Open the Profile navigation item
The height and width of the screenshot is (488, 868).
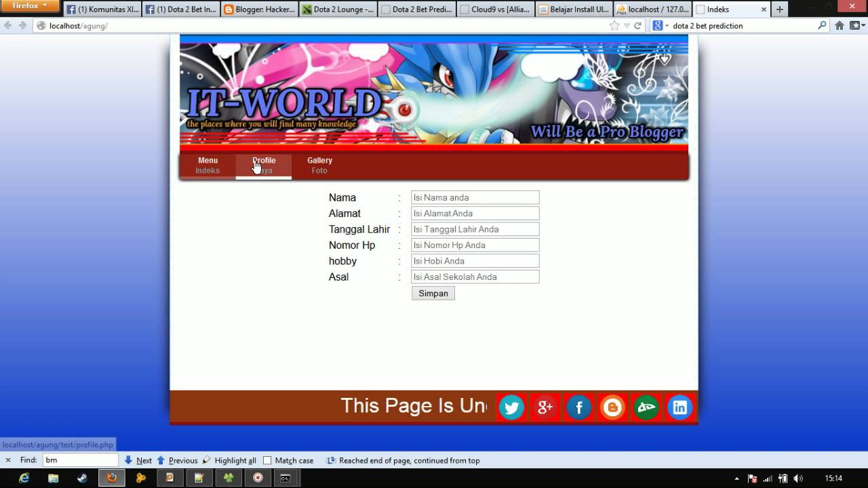tap(264, 165)
